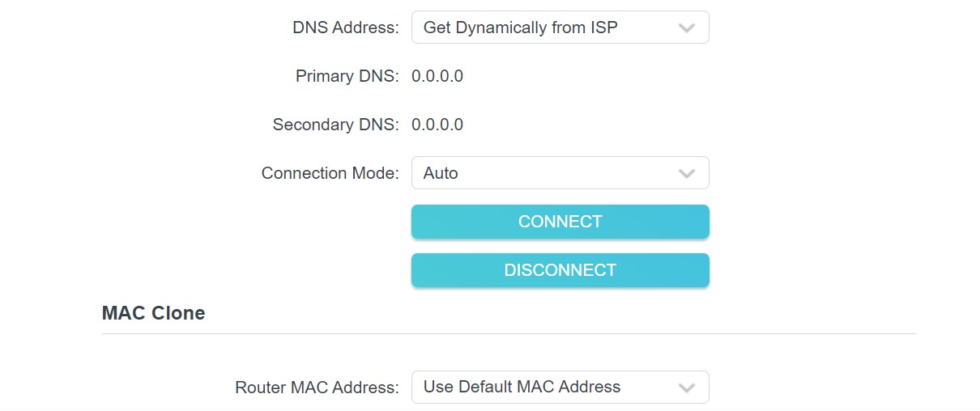Image resolution: width=980 pixels, height=411 pixels.
Task: Click the divider line under MAC Clone
Action: pyautogui.click(x=509, y=333)
